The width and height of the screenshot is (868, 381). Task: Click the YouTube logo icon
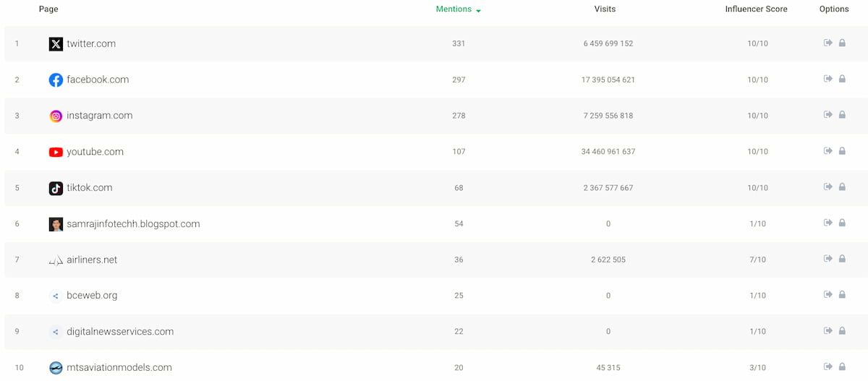tap(56, 152)
